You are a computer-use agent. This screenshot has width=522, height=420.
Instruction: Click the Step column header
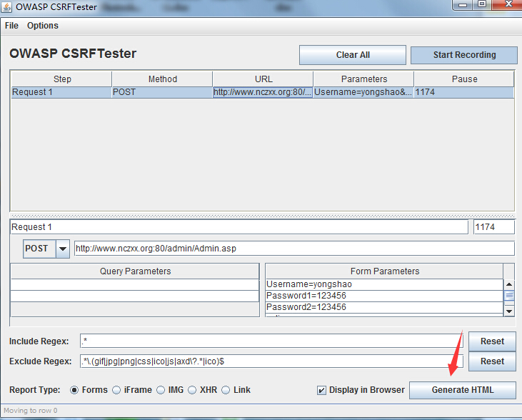[62, 79]
